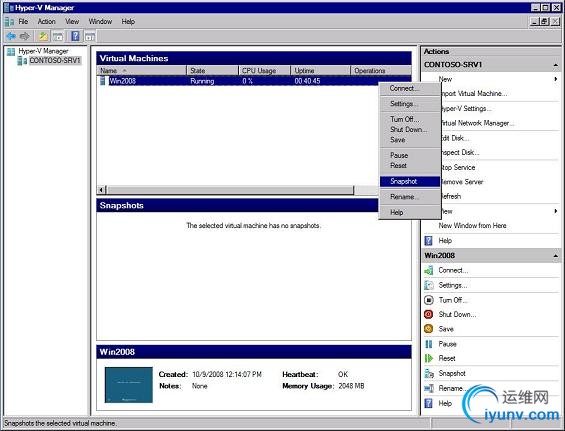Select CONTOSO-SRV1 in the console tree
Viewport: 565px width, 431px height.
[x=55, y=61]
